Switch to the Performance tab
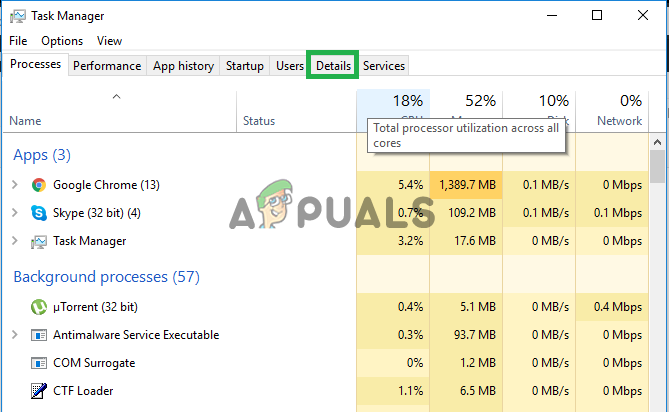Viewport: 669px width, 412px height. (107, 66)
